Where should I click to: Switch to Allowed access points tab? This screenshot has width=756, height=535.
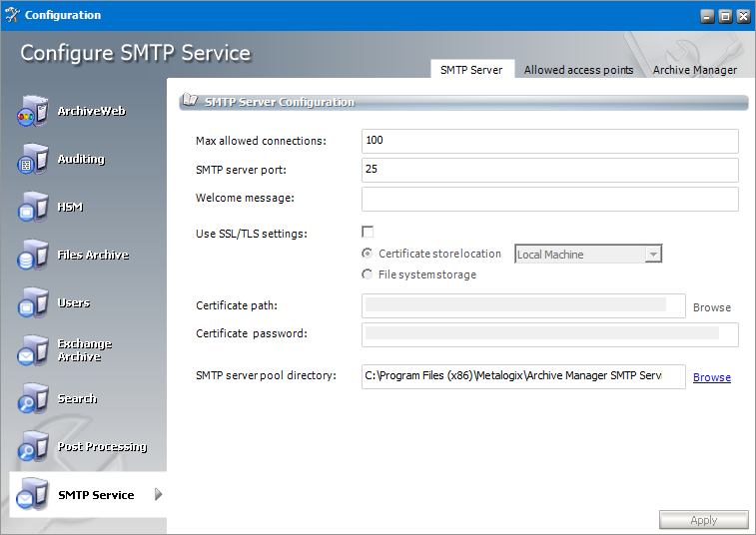pos(578,70)
